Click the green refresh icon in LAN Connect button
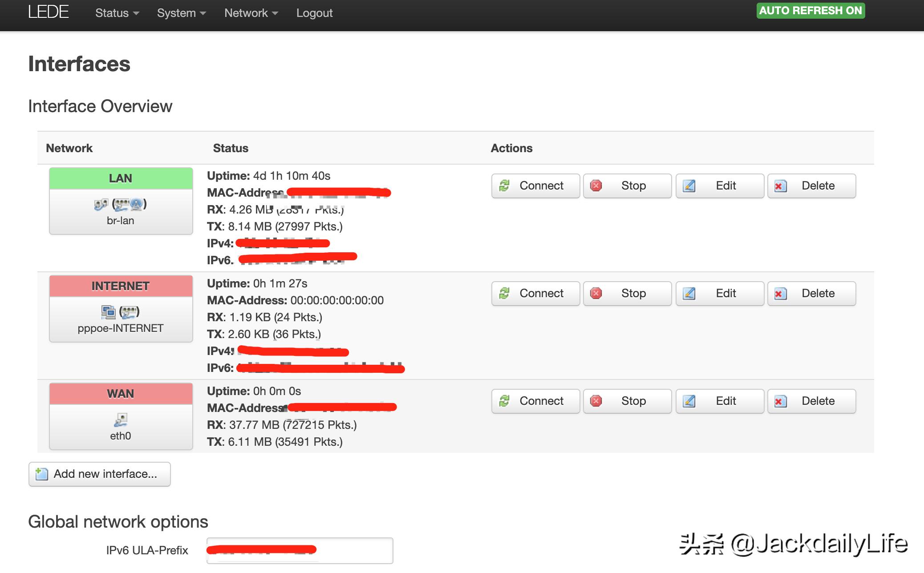The height and width of the screenshot is (573, 924). (x=504, y=186)
